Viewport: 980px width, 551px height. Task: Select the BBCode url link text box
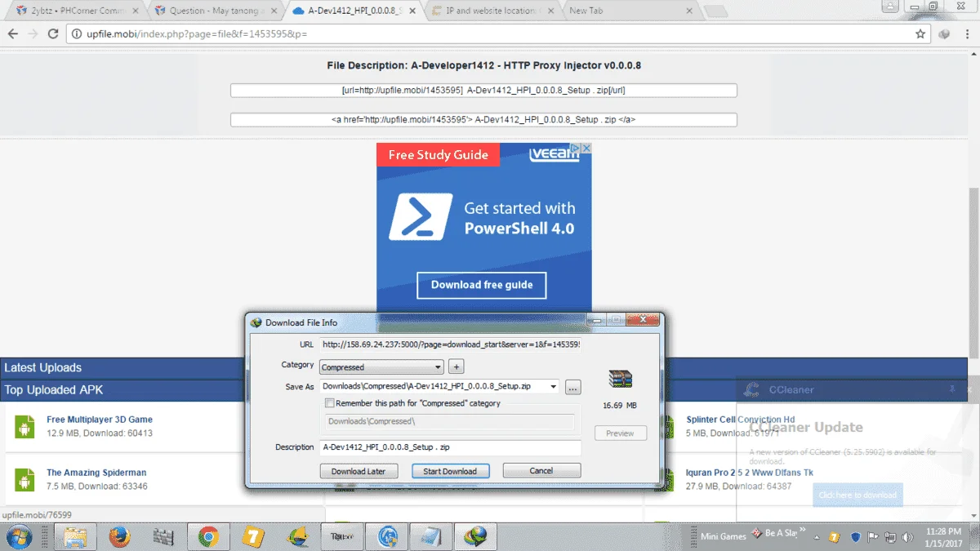coord(483,91)
